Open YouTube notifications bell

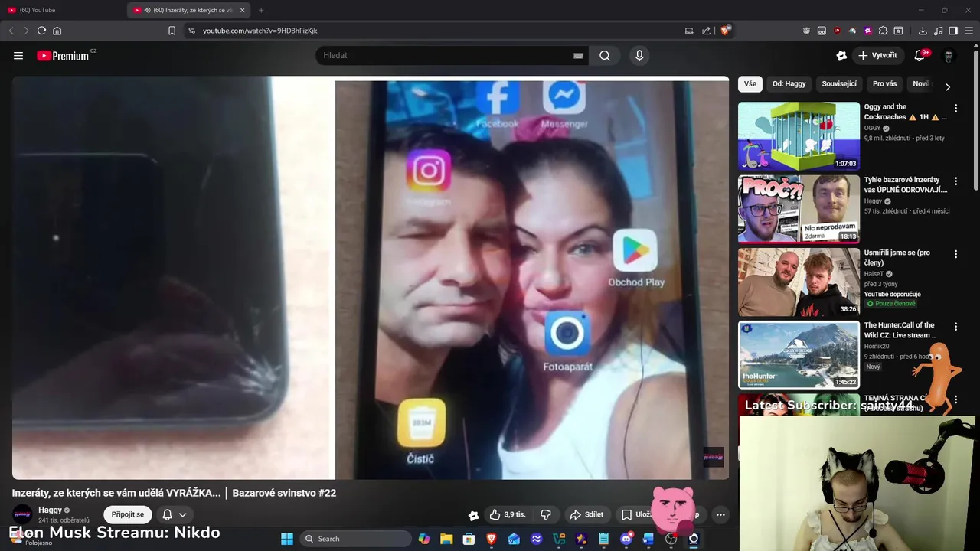(x=920, y=55)
